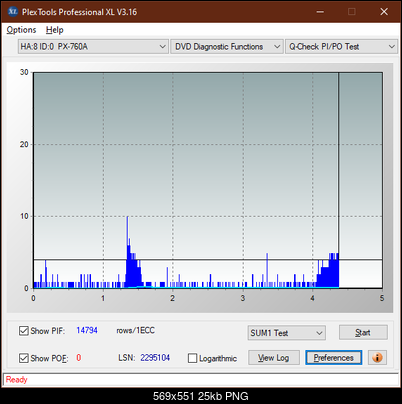The width and height of the screenshot is (402, 404).
Task: Click the POF value 0
Action: coord(79,358)
